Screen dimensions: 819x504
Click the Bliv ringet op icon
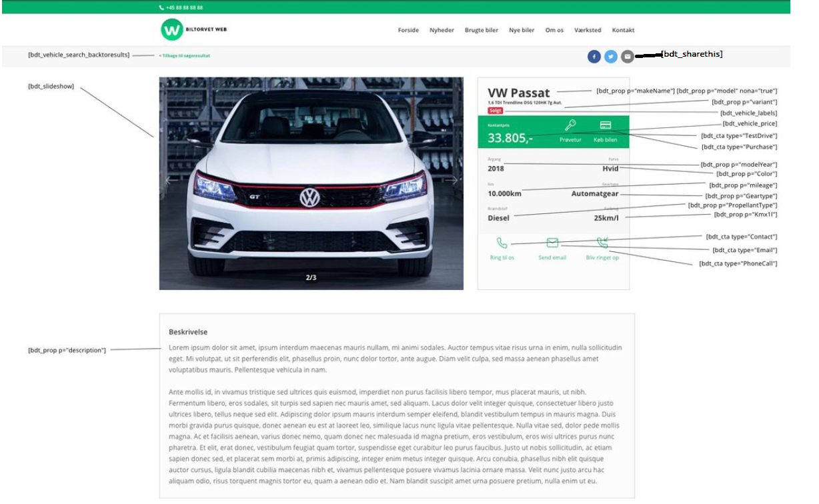[602, 243]
